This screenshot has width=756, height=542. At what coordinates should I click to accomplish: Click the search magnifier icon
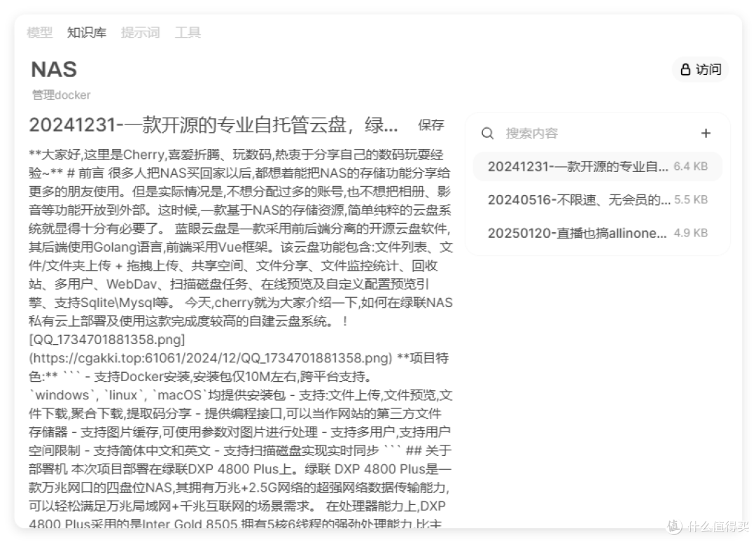(487, 133)
